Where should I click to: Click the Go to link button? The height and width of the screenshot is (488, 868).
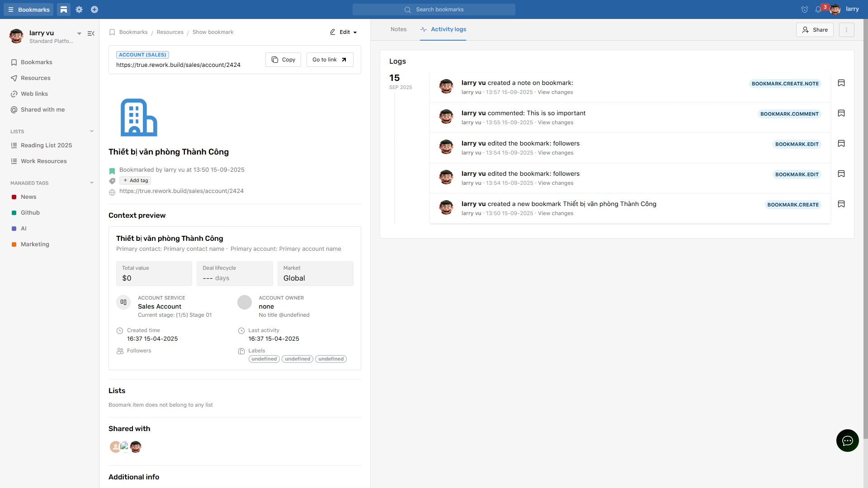pyautogui.click(x=330, y=60)
